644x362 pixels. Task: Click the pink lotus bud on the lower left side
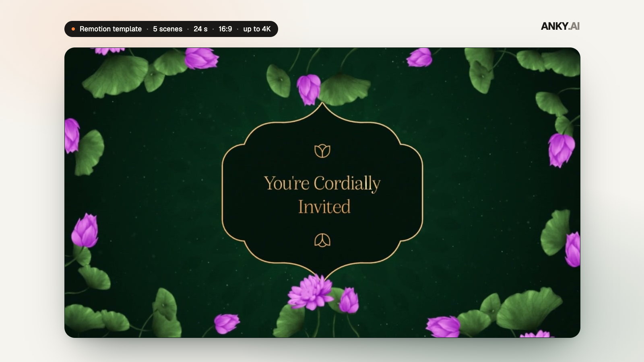tap(85, 230)
